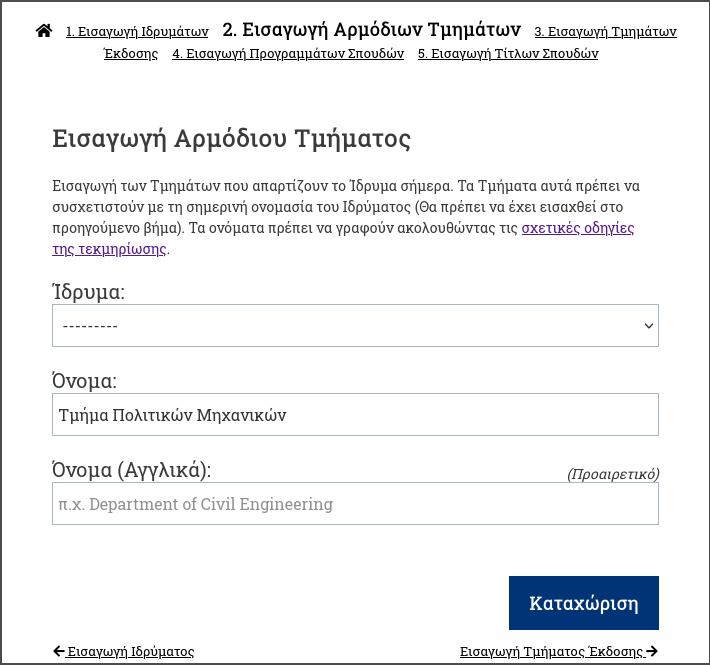Go to the home page icon

pyautogui.click(x=44, y=31)
